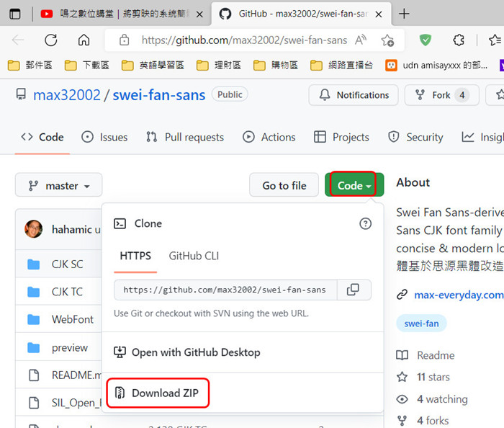
Task: Open the Security tab
Action: click(415, 138)
